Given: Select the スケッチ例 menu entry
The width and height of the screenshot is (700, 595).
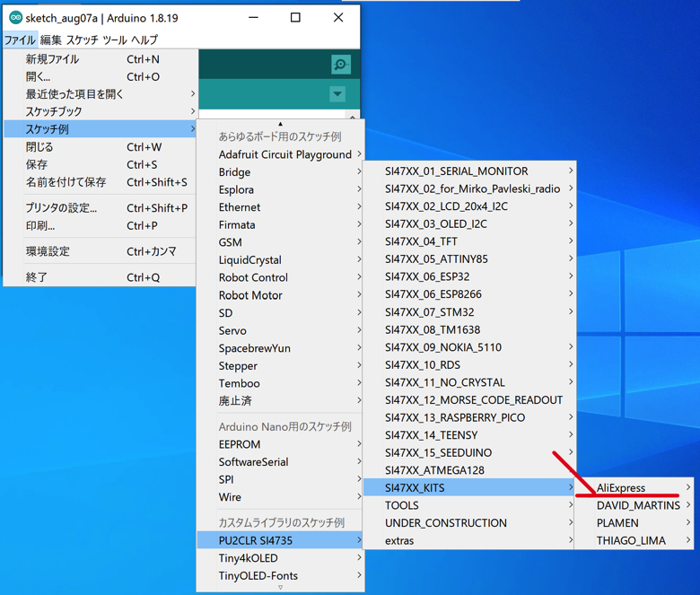Looking at the screenshot, I should pos(100,129).
